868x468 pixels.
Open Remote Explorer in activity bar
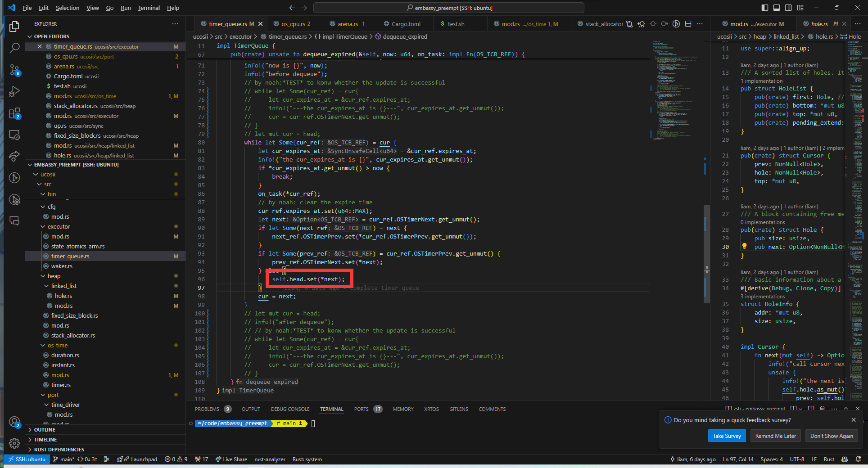pos(14,135)
